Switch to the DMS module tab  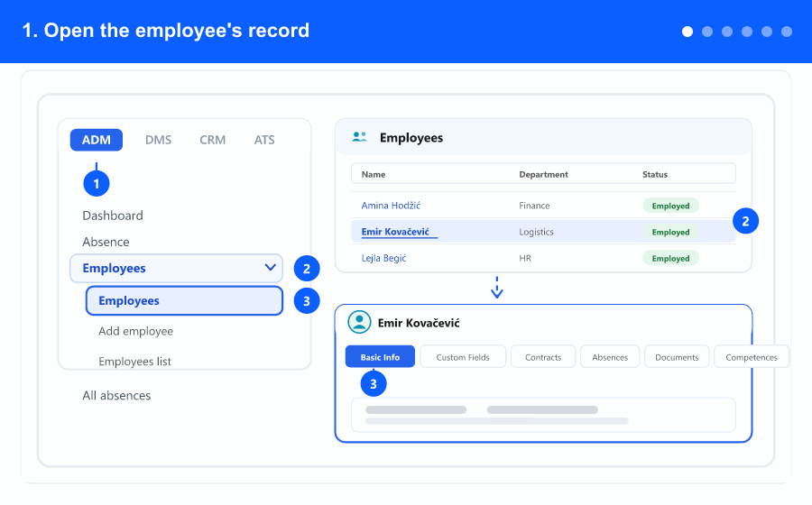coord(158,140)
